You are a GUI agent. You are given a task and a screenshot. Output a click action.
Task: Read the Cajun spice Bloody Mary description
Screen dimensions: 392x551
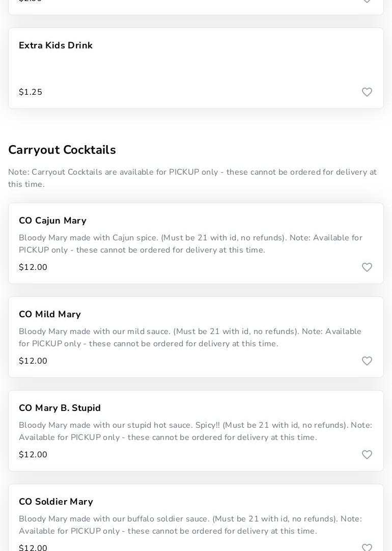tap(190, 244)
